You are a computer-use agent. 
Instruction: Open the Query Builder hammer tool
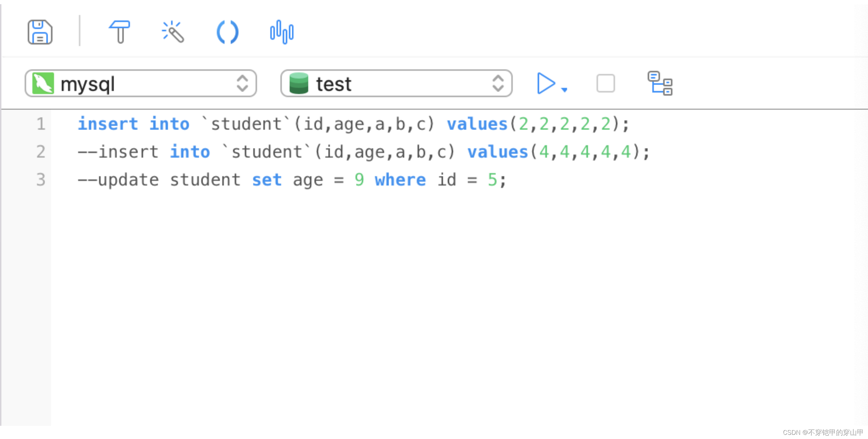(119, 32)
